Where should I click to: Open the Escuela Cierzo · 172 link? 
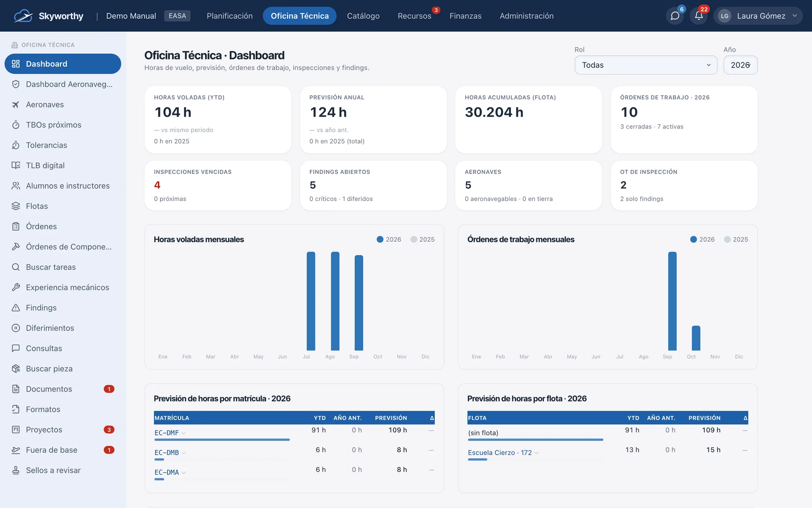point(500,453)
